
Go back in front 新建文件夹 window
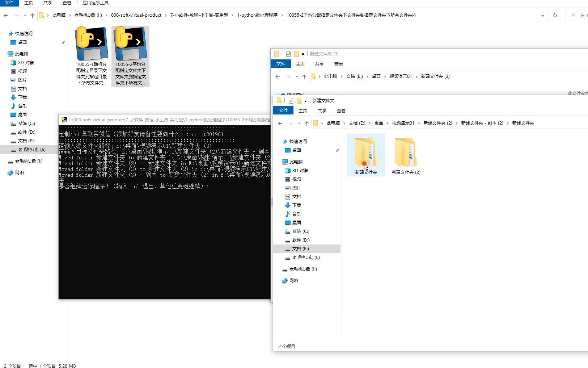click(280, 123)
